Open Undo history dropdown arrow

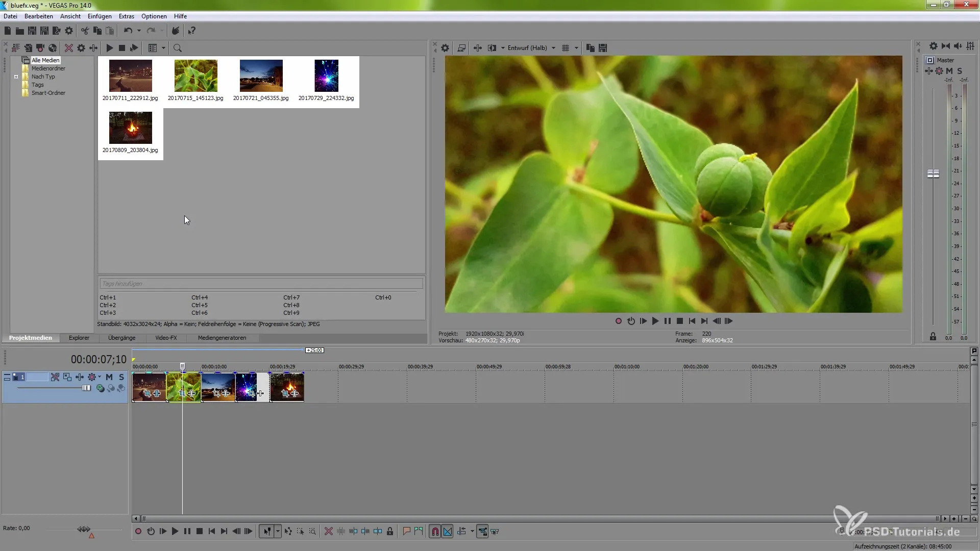[139, 31]
